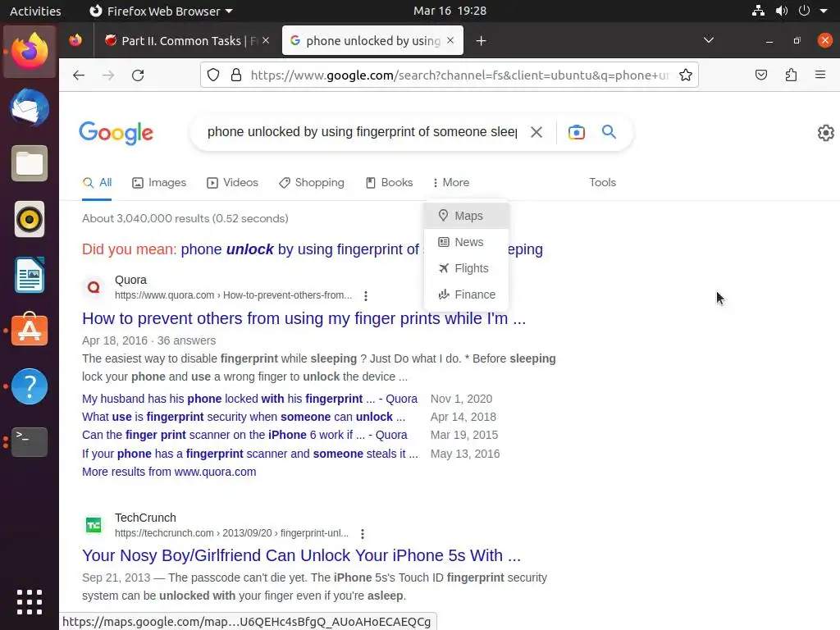Open Ubuntu Software from dock
This screenshot has width=840, height=630.
[30, 330]
